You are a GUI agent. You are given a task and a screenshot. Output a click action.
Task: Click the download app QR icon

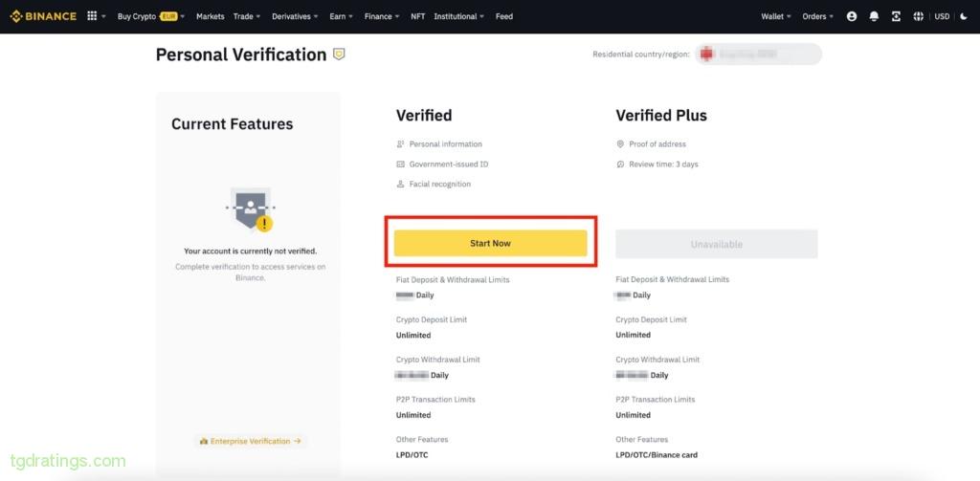click(x=896, y=17)
